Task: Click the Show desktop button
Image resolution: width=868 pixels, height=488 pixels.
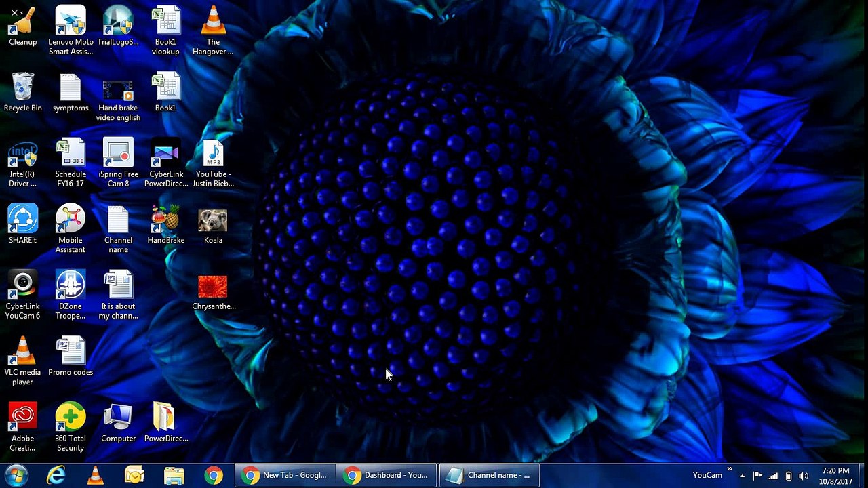Action: click(863, 476)
